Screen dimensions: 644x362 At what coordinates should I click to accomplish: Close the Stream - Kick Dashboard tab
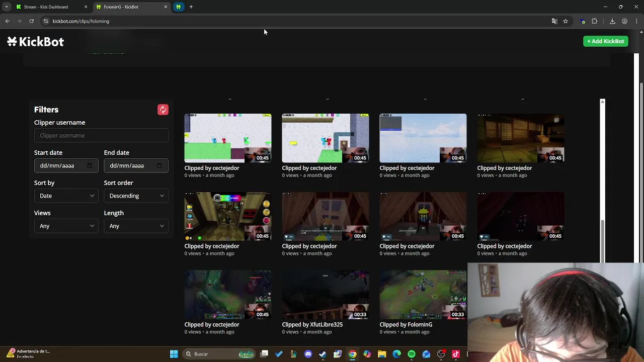pyautogui.click(x=86, y=7)
